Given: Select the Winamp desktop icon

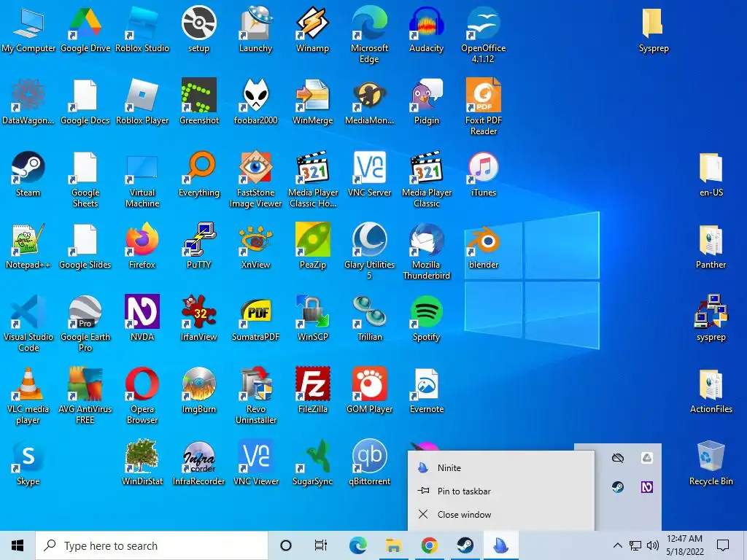Looking at the screenshot, I should point(312,29).
